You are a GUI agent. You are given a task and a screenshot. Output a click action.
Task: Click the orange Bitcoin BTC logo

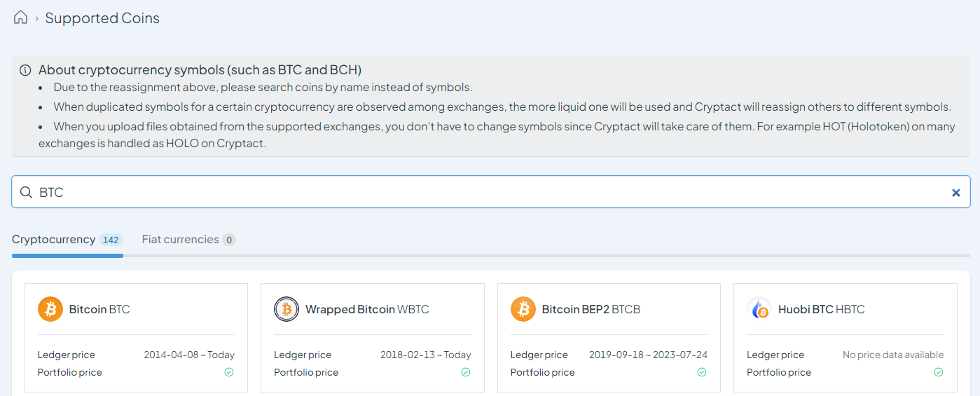[50, 309]
